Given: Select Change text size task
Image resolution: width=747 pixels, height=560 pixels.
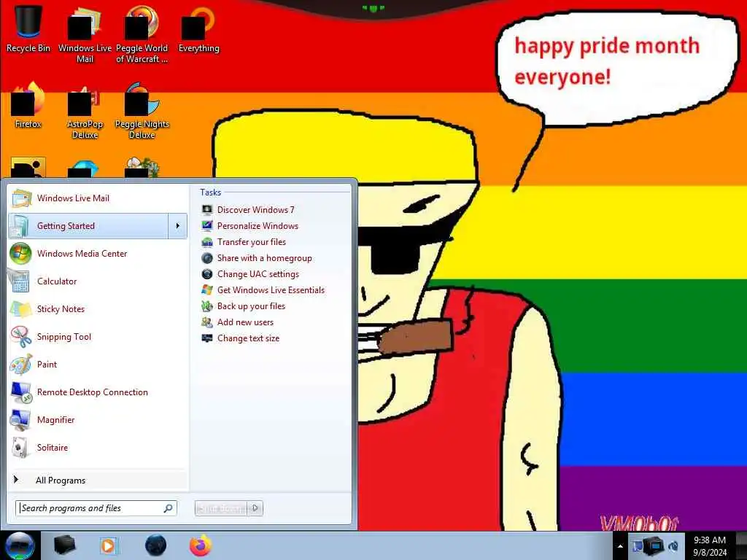Looking at the screenshot, I should click(240, 338).
